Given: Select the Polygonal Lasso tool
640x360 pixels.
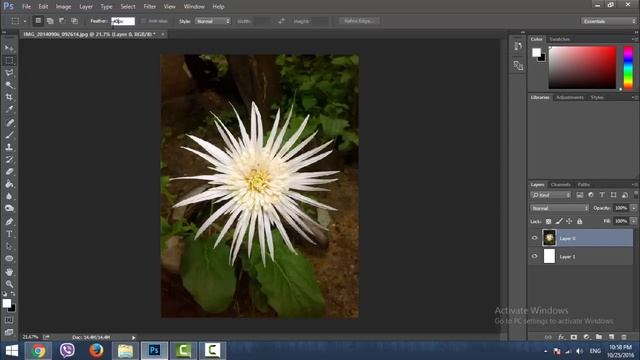Looking at the screenshot, I should (9, 73).
